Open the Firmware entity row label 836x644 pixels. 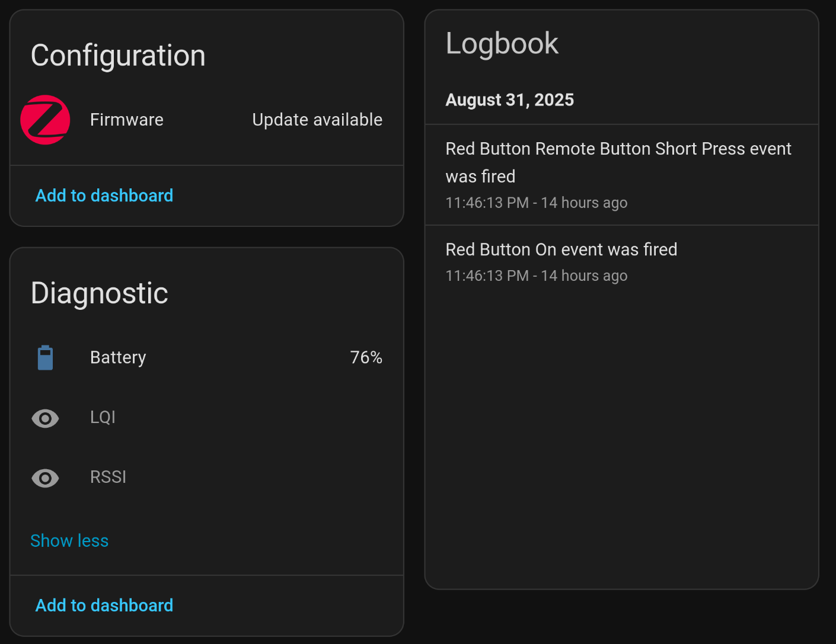pyautogui.click(x=126, y=120)
